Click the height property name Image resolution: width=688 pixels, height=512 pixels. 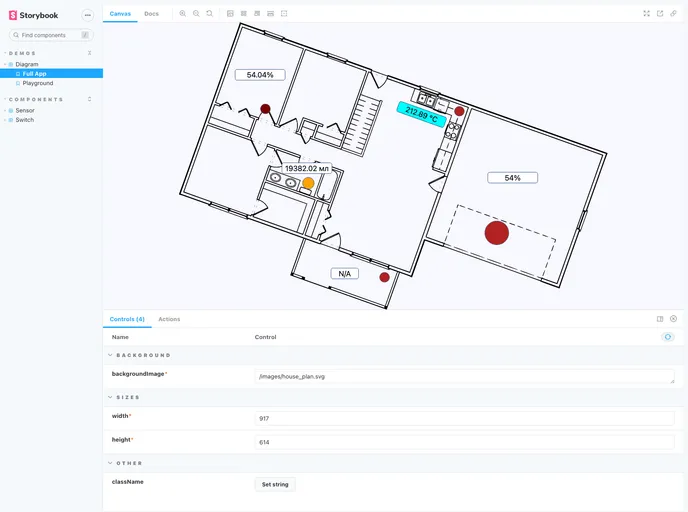[x=121, y=440]
